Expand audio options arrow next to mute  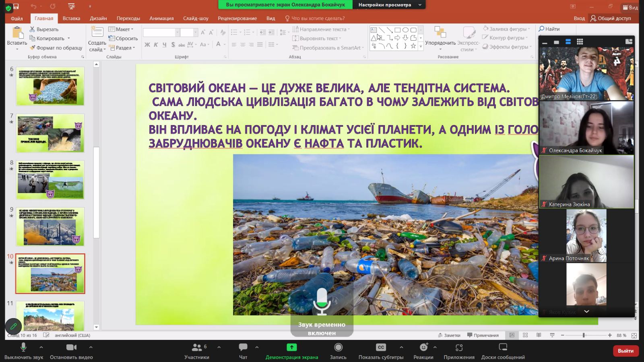41,347
